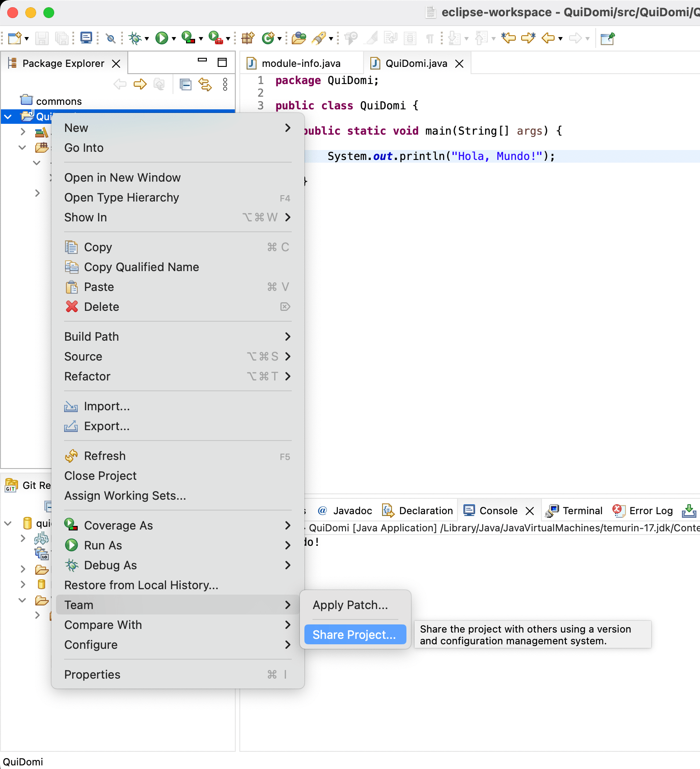Viewport: 700px width, 769px height.
Task: Choose Export... from context menu
Action: [x=178, y=426]
